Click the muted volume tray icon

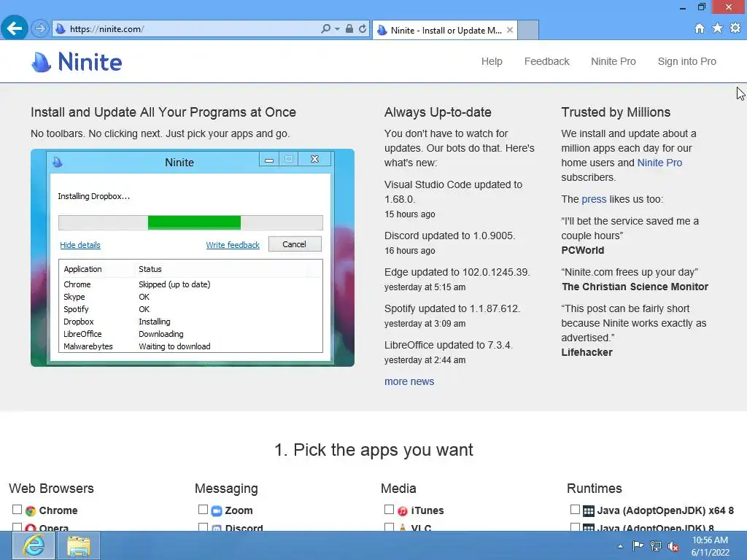tap(673, 546)
